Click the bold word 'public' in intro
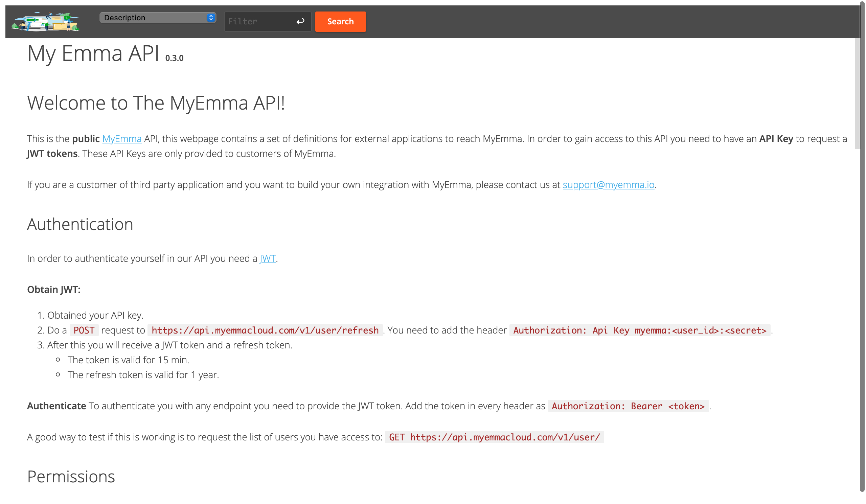 pyautogui.click(x=86, y=139)
